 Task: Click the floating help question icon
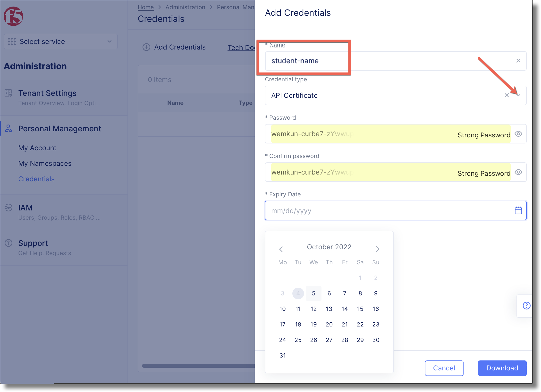coord(527,306)
